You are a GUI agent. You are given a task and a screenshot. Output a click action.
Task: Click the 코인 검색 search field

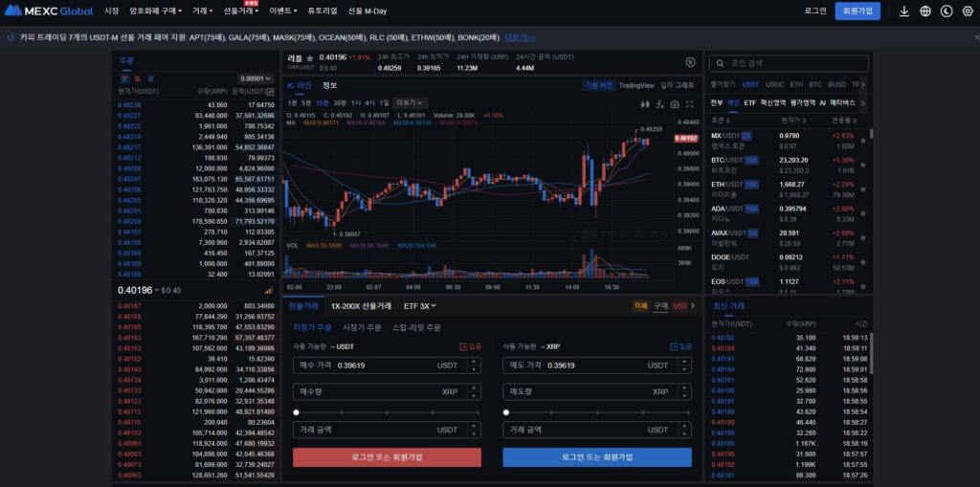click(x=789, y=63)
